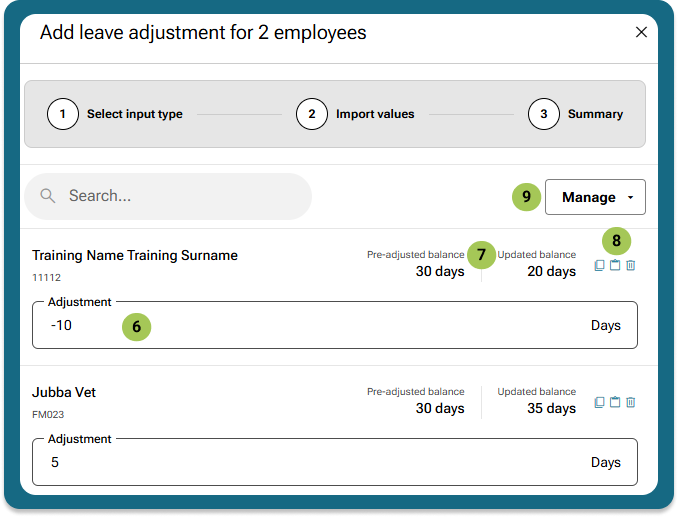Copy the Jubba Vet adjustment value
Viewport: 678px width, 517px height.
599,402
